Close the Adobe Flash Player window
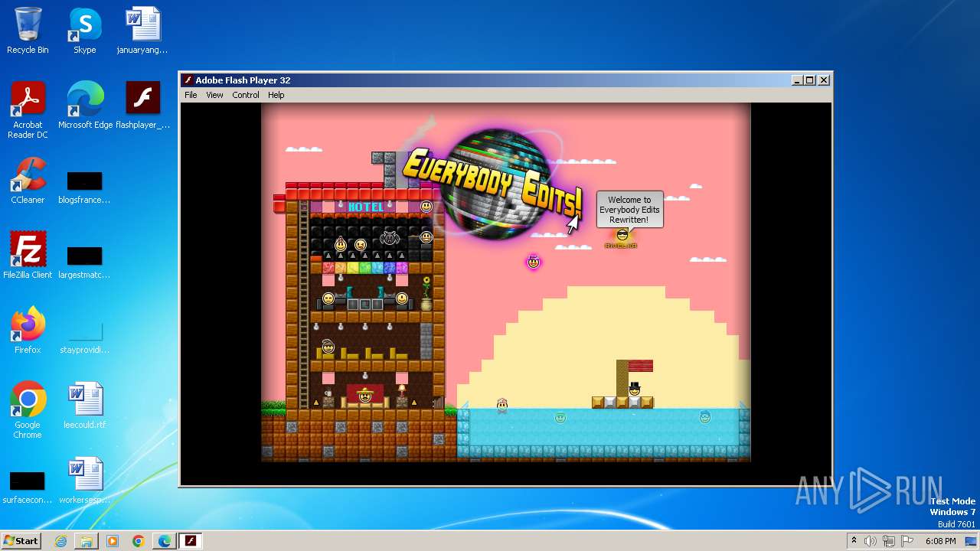980x551 pixels. (824, 80)
